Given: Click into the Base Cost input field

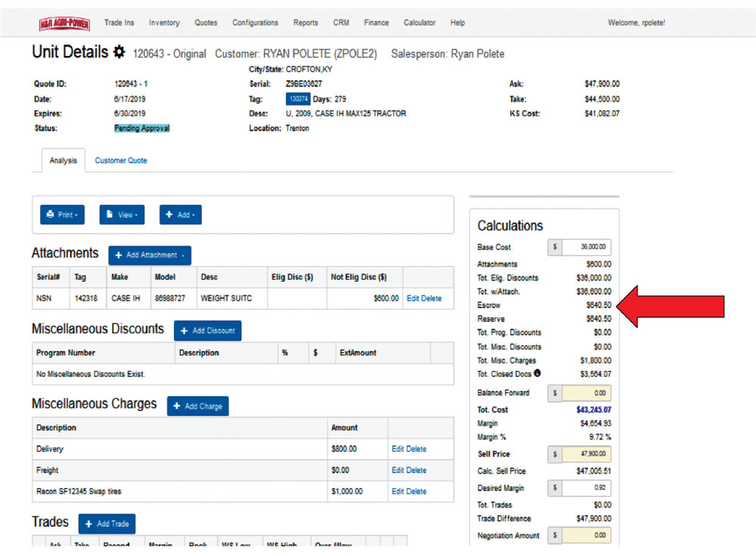Looking at the screenshot, I should pos(587,247).
